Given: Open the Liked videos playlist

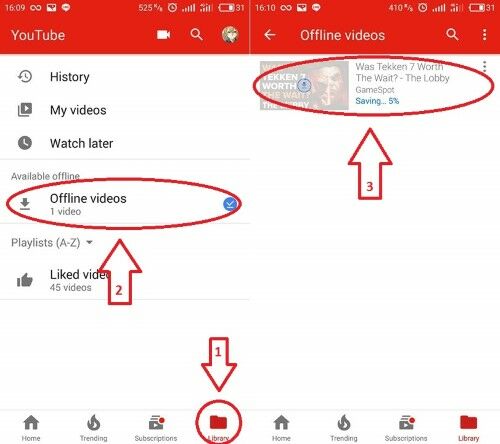Looking at the screenshot, I should (125, 280).
